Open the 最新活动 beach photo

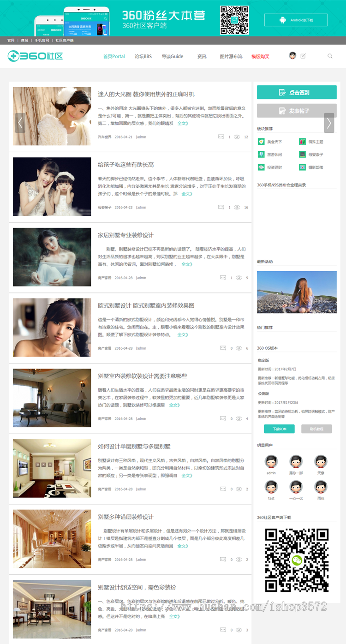(297, 292)
